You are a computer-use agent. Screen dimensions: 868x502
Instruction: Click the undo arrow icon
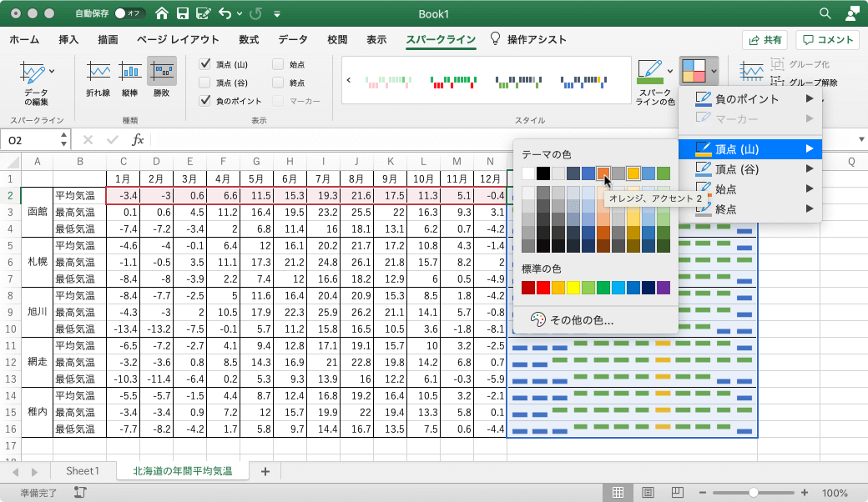[x=225, y=14]
